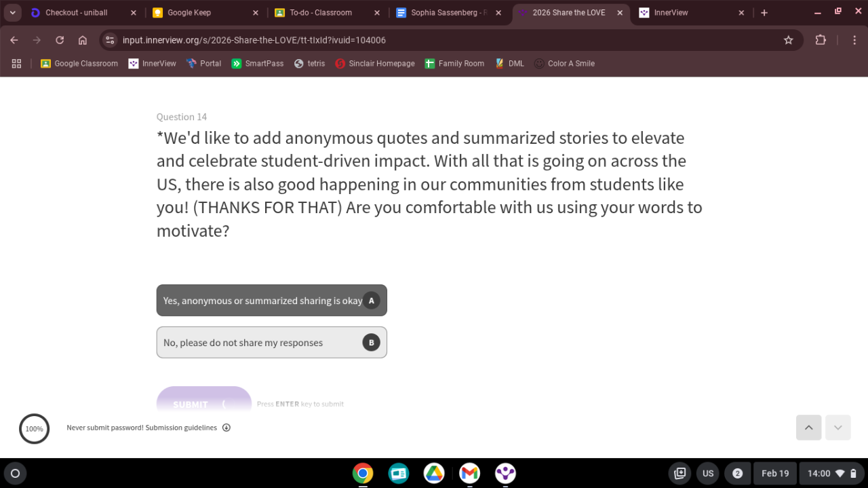Screen dimensions: 868x488
Task: Go to next question with down arrow
Action: pyautogui.click(x=837, y=428)
